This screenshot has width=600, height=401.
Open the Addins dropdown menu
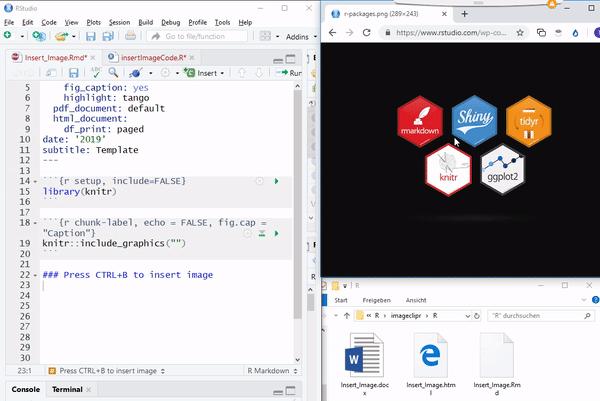click(x=301, y=37)
